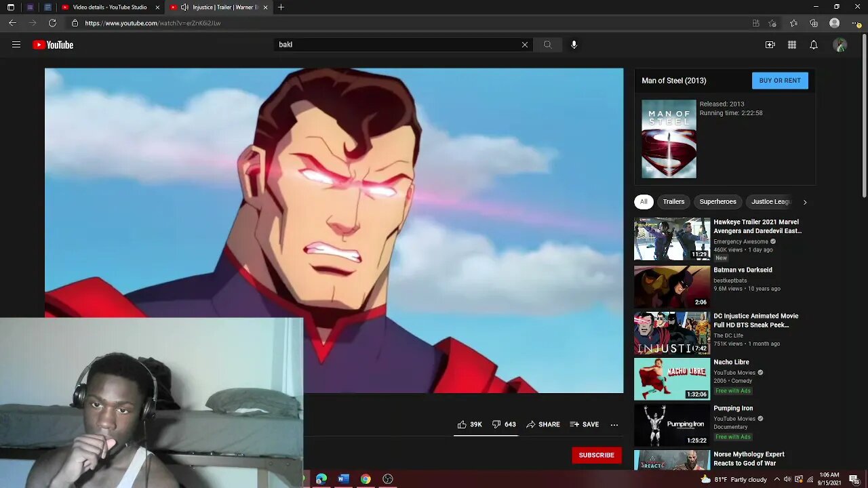Viewport: 868px width, 488px height.
Task: Start voice search with the microphone icon
Action: pos(574,45)
